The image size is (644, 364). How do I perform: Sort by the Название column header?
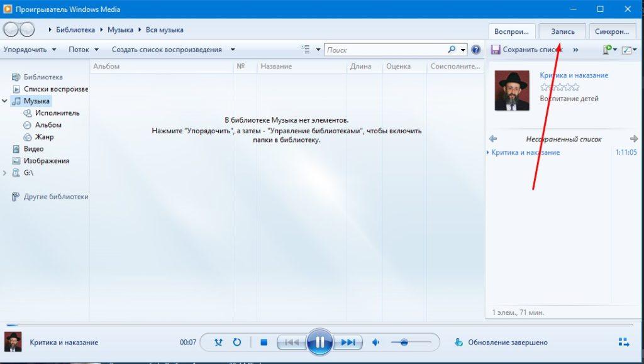click(x=301, y=66)
